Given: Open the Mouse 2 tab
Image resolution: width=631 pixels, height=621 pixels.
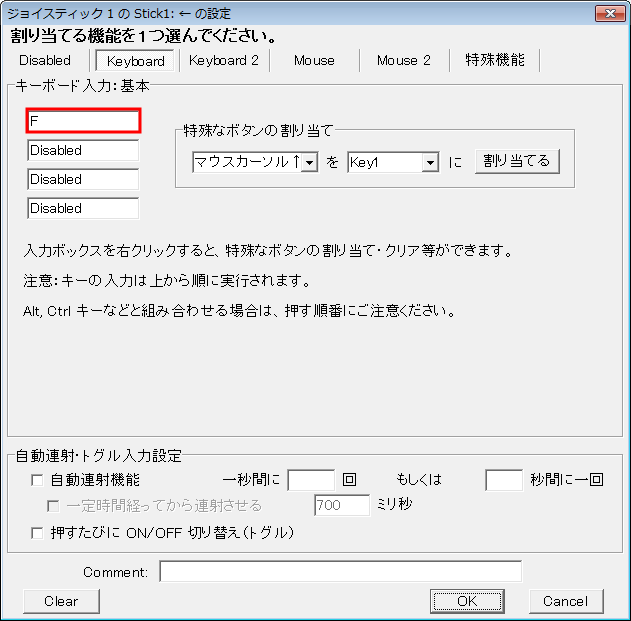Looking at the screenshot, I should (403, 61).
